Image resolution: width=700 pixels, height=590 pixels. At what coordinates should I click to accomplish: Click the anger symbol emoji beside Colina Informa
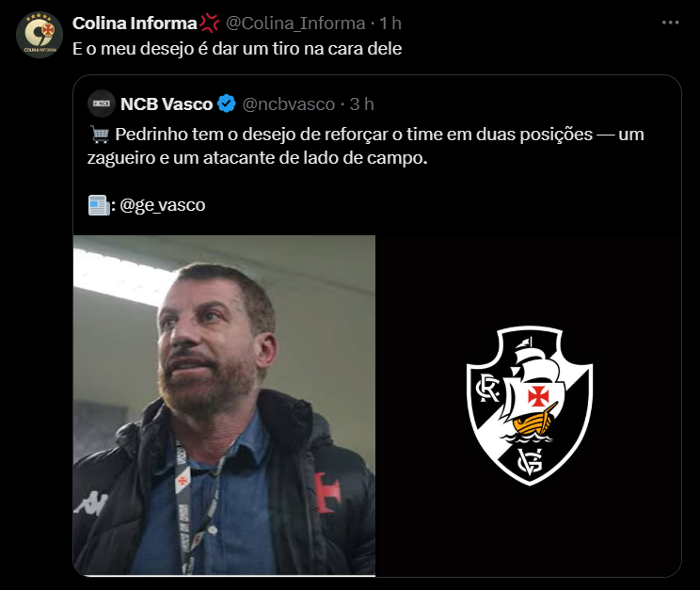point(209,23)
